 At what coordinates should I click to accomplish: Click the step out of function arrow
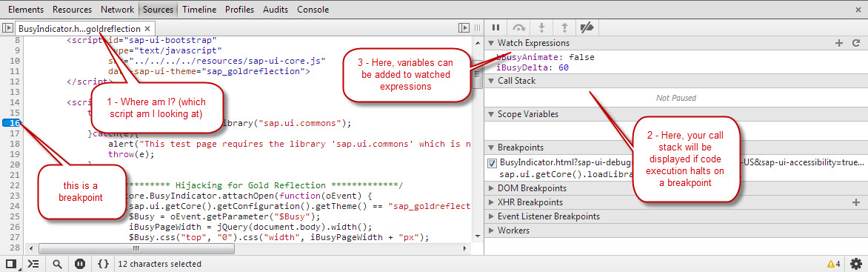tap(564, 27)
